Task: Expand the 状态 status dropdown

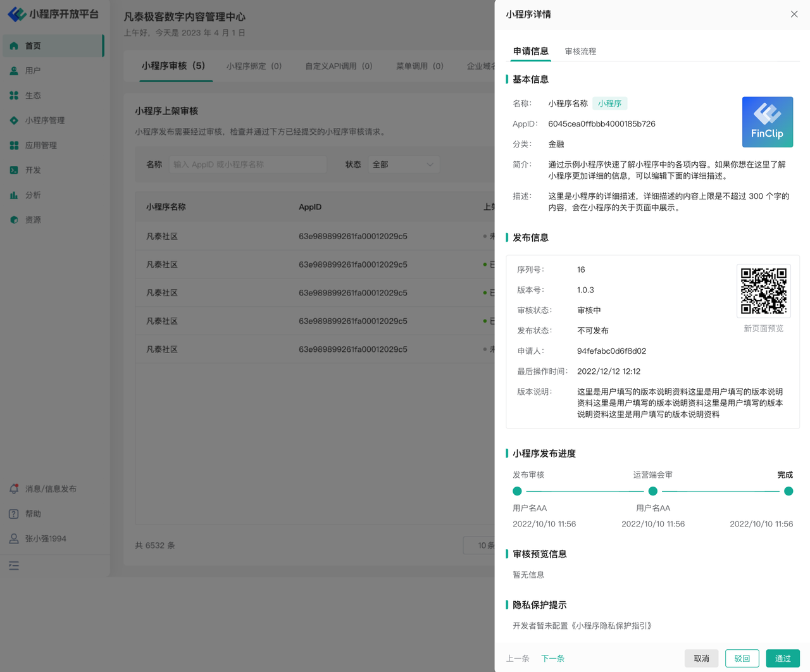Action: (x=404, y=165)
